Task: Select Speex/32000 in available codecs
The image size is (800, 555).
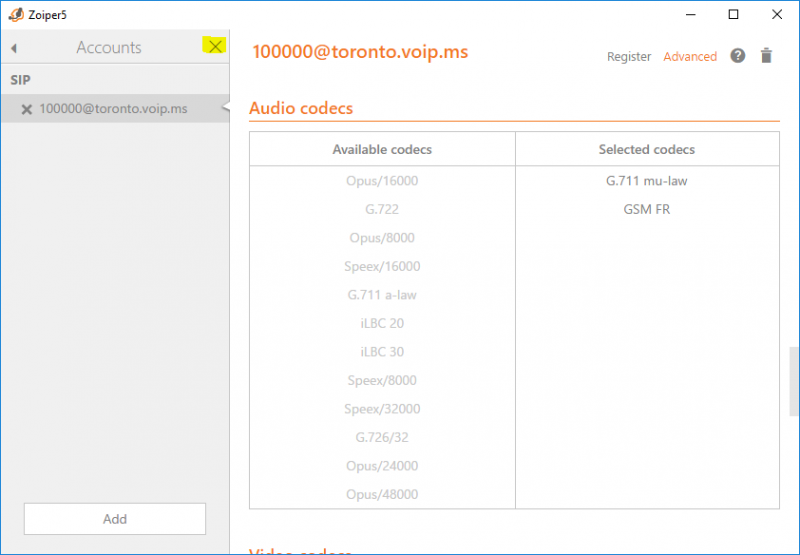Action: (382, 409)
